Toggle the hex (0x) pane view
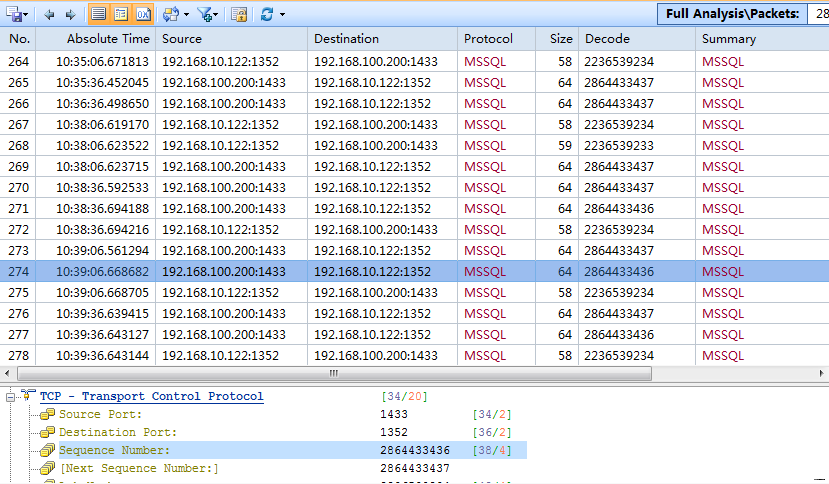 coord(143,14)
